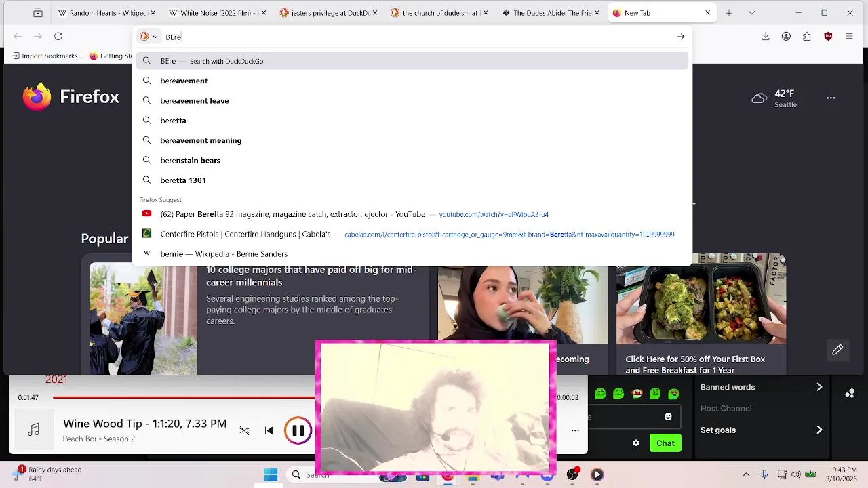868x488 pixels.
Task: Switch to the Random Hearts Wikipedia tab
Action: [106, 13]
